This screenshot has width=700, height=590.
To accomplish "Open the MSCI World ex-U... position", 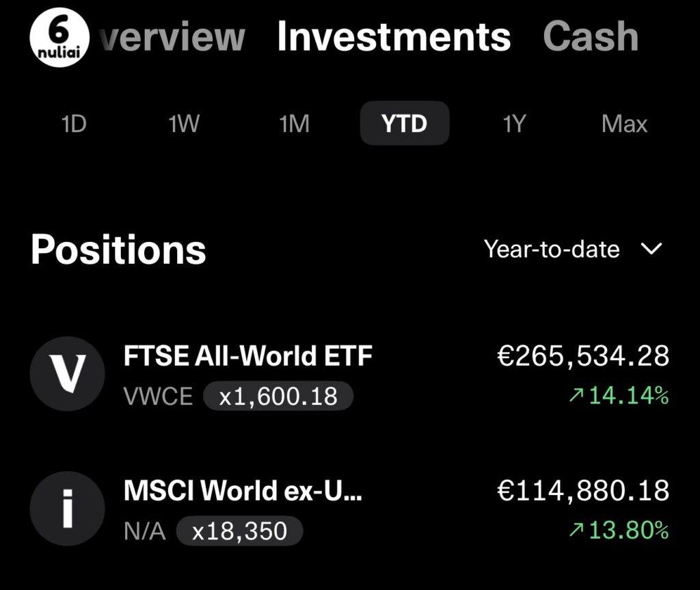I will click(x=350, y=509).
